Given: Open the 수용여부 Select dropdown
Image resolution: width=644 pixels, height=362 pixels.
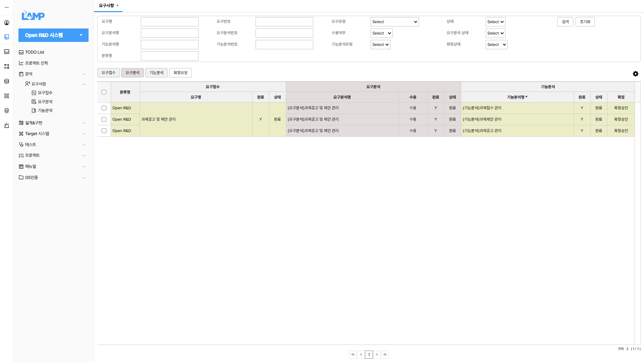Looking at the screenshot, I should point(381,33).
